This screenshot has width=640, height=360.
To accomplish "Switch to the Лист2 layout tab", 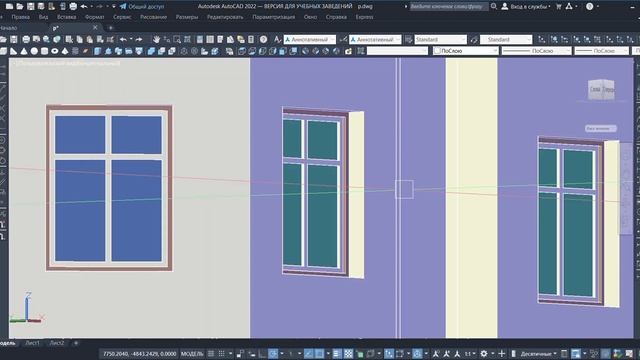I will pyautogui.click(x=57, y=343).
